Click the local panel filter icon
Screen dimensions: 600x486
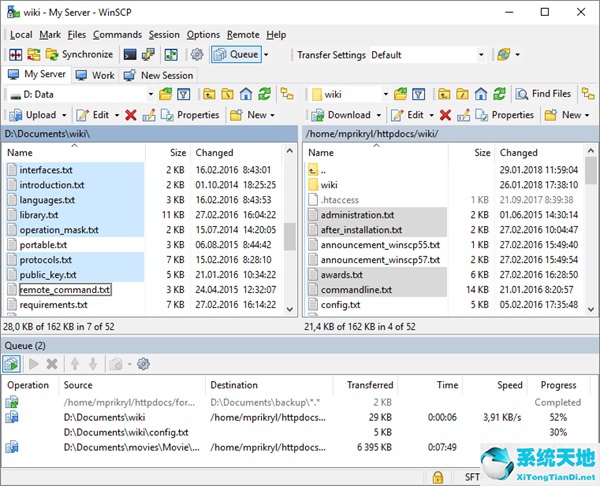coord(184,94)
